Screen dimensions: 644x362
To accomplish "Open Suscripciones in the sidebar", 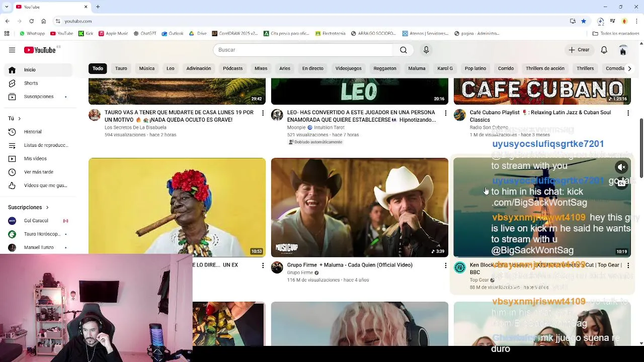I will [x=38, y=97].
